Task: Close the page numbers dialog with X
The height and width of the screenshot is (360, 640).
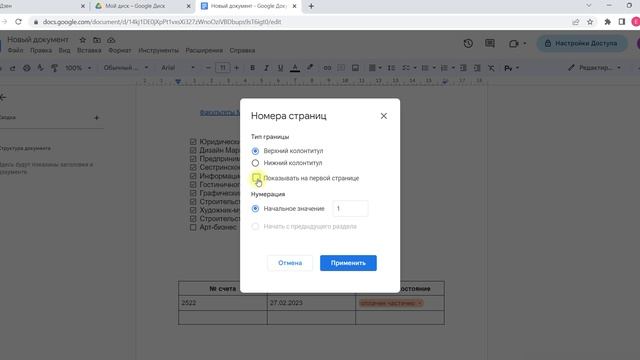Action: [383, 116]
